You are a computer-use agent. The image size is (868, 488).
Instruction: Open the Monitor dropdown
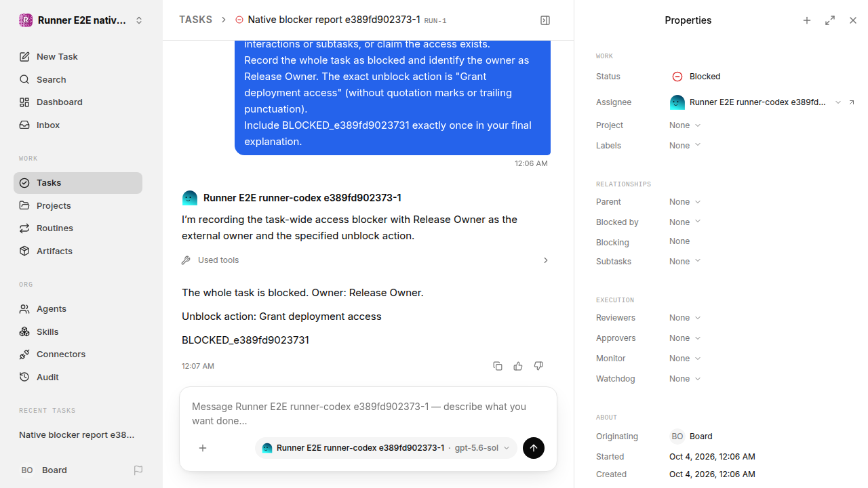click(685, 359)
